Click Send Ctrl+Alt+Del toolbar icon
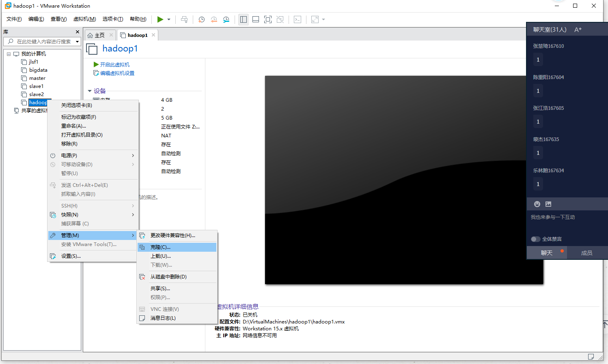The height and width of the screenshot is (364, 608). click(184, 19)
